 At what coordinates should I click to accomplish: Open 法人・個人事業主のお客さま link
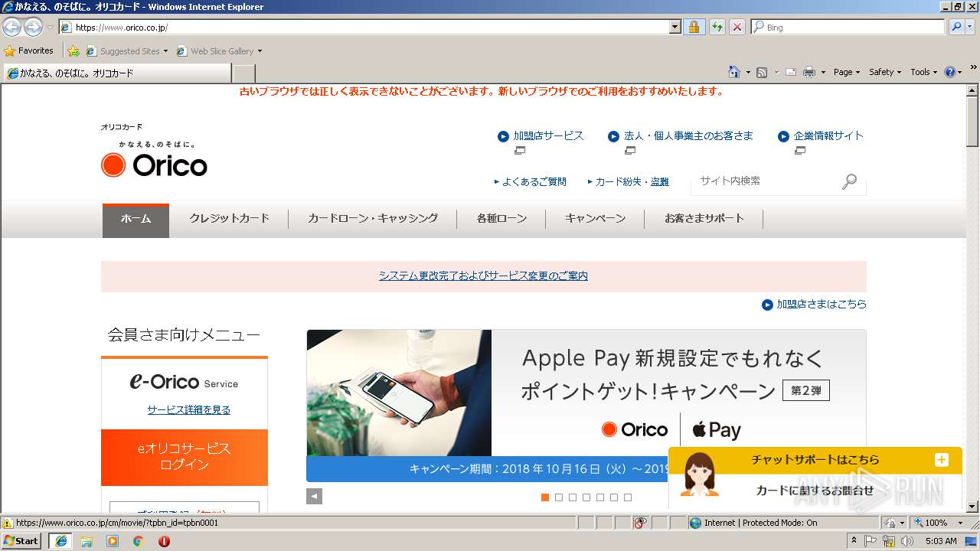click(688, 135)
